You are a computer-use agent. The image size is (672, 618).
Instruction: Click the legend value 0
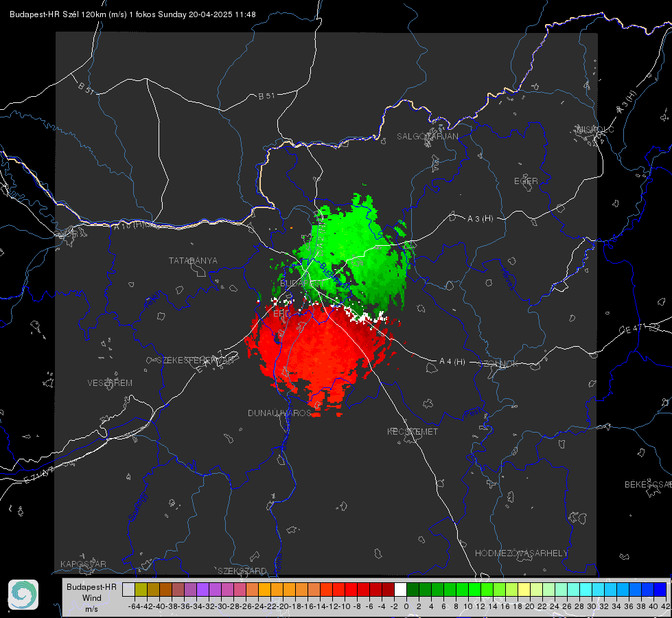click(406, 606)
